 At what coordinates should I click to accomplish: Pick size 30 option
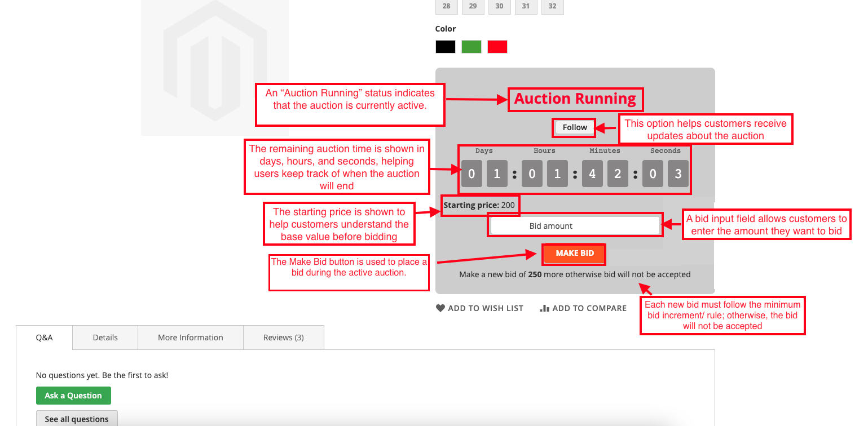[499, 6]
